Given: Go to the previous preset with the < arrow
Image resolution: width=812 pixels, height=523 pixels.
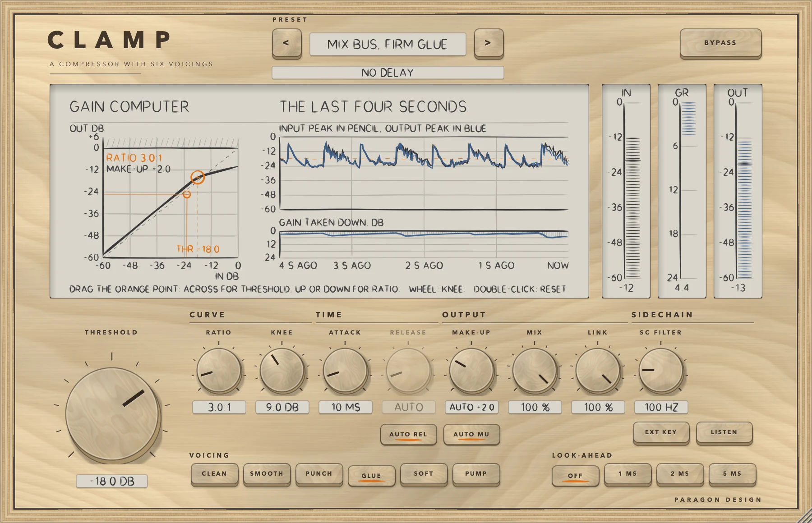Looking at the screenshot, I should point(286,44).
